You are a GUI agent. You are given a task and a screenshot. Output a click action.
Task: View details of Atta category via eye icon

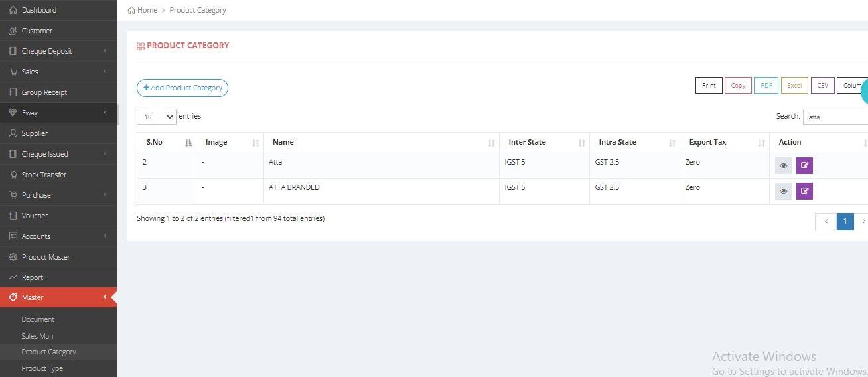pyautogui.click(x=783, y=165)
